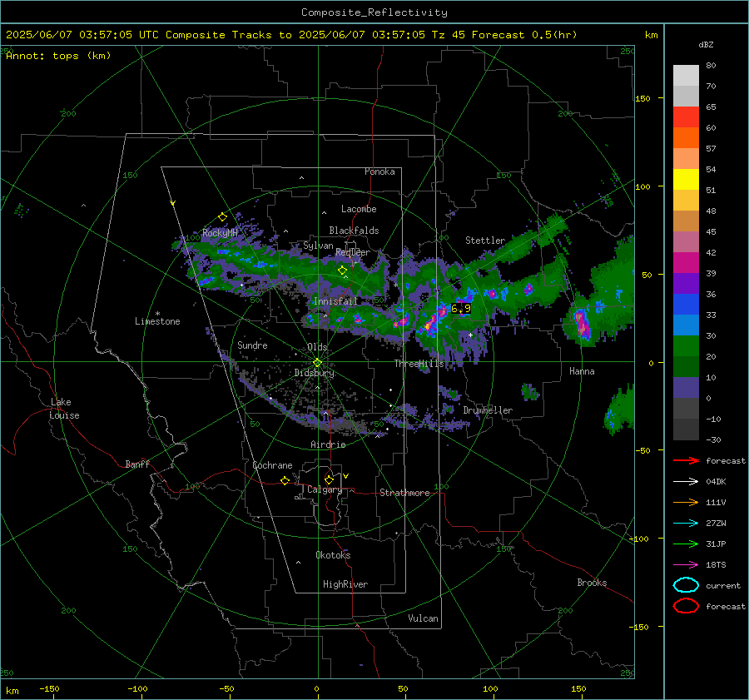
Task: Click the ThreeHills city label
Action: [x=419, y=364]
